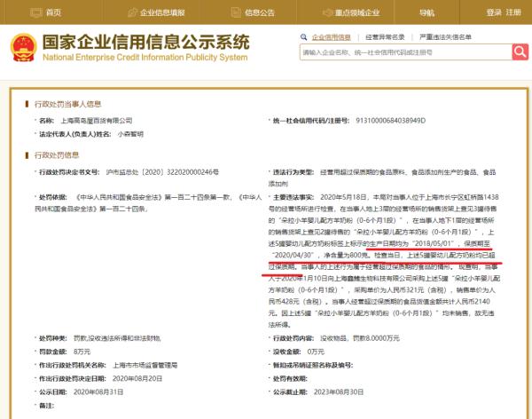Screen dimensions: 532x419
Task: Click the 处罚种类 value 罚款,没收违法所得和非法财物
Action: pos(117,338)
